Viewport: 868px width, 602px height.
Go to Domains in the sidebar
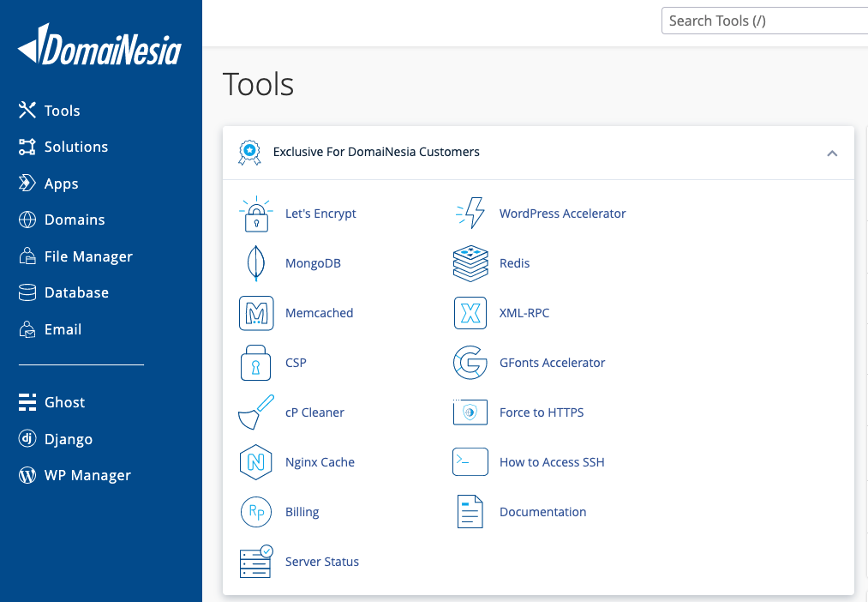74,220
